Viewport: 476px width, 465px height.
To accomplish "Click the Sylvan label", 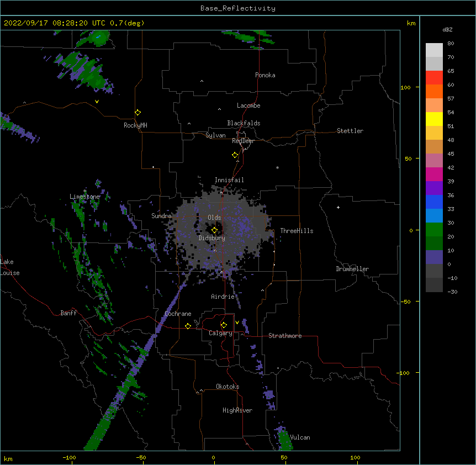I will pyautogui.click(x=215, y=135).
